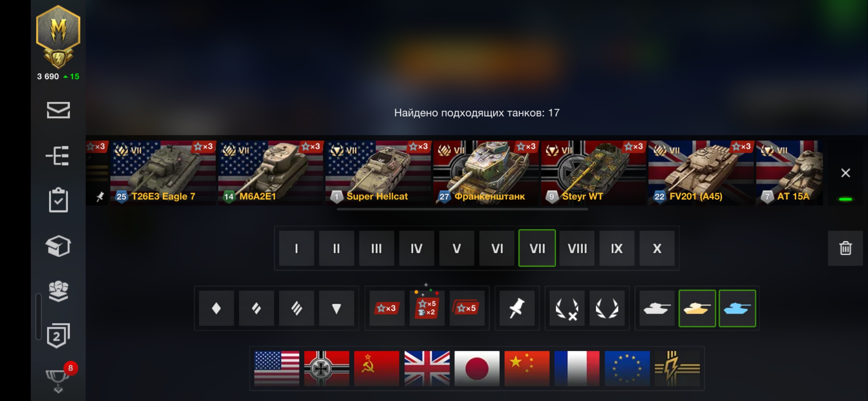
Task: Toggle tier VII filter off
Action: click(x=537, y=248)
